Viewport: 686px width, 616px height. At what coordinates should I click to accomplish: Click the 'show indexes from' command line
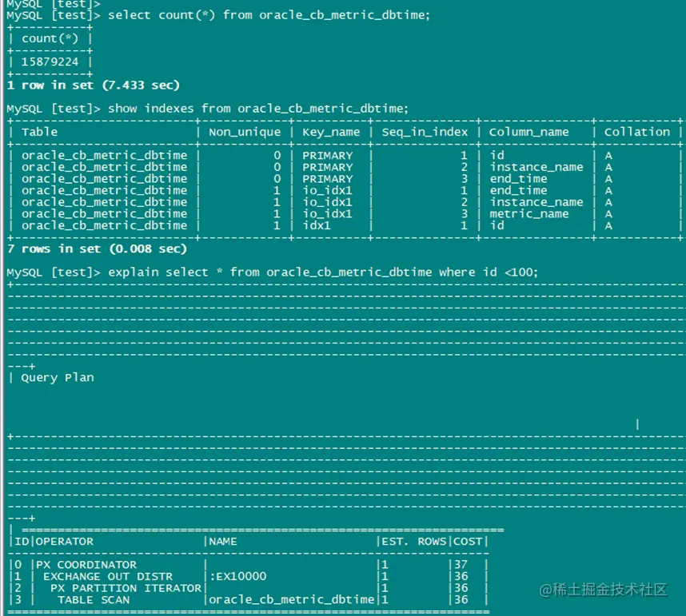click(x=207, y=109)
